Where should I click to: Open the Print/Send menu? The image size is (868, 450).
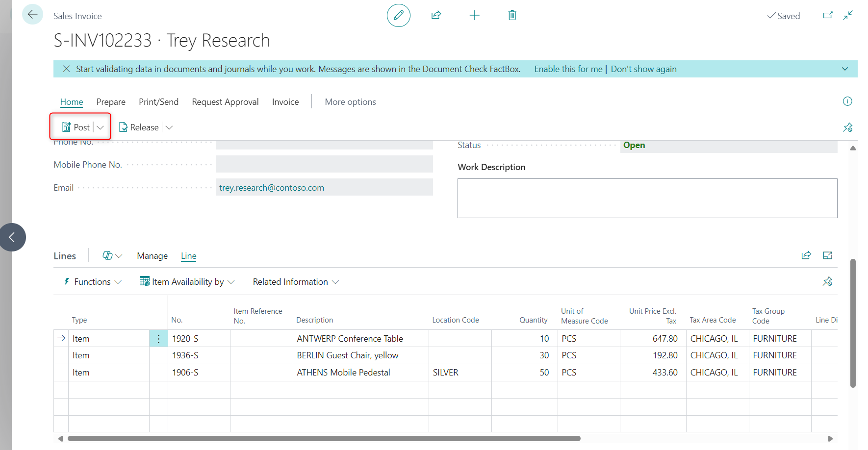click(158, 102)
